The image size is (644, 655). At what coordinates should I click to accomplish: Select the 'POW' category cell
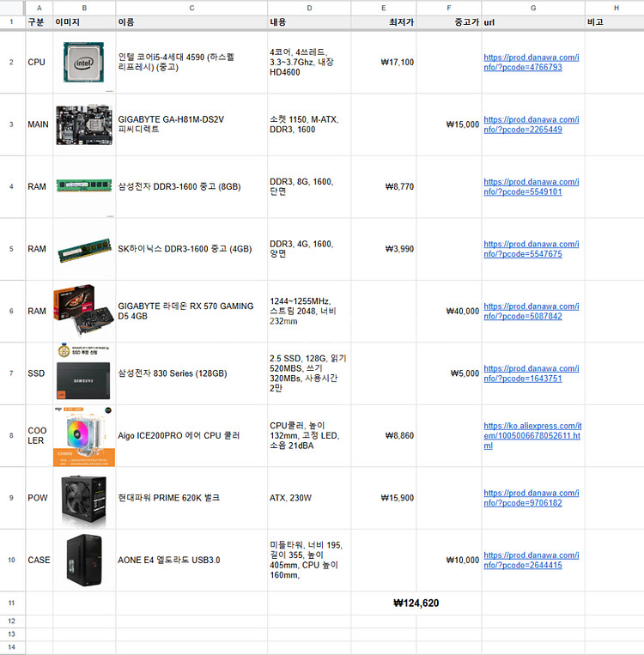click(39, 498)
